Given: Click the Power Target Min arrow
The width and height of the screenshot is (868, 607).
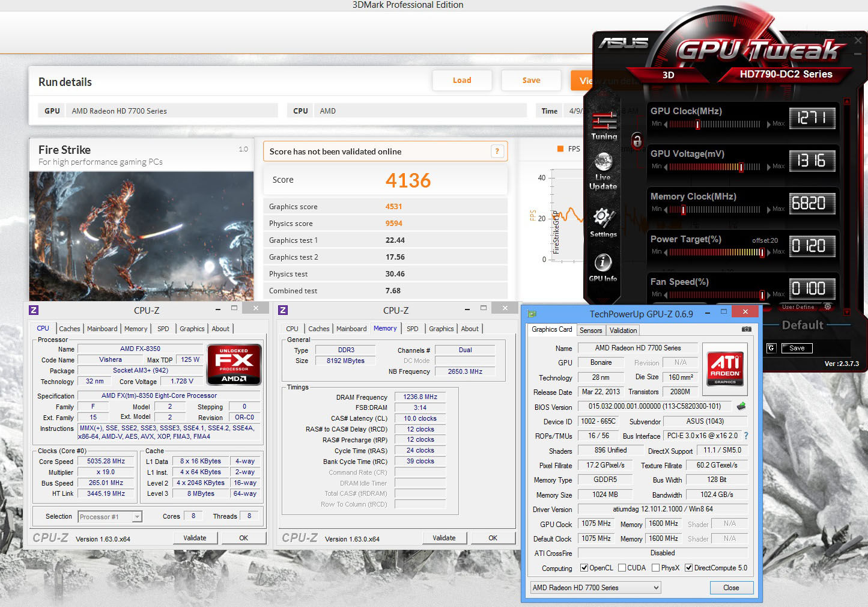Looking at the screenshot, I should [x=666, y=252].
